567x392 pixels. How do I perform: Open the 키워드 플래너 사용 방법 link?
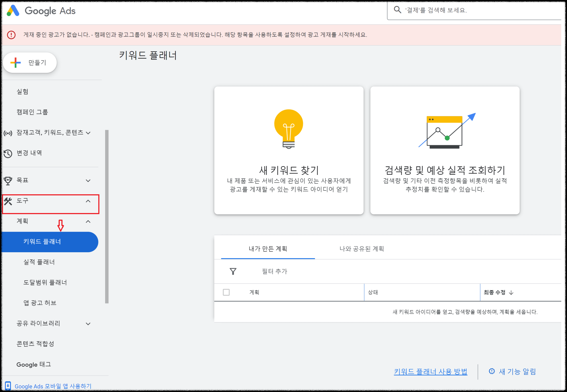point(431,371)
